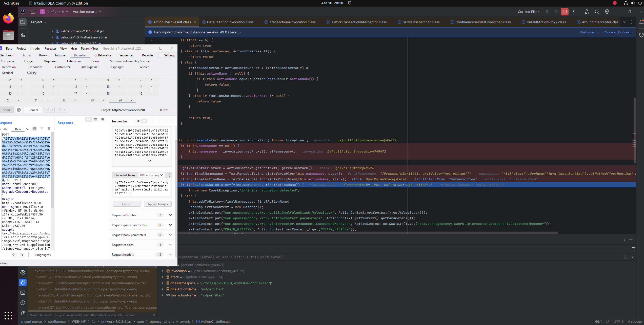Image resolution: width=644 pixels, height=325 pixels.
Task: Select Pretty view in Burp request
Action: tap(4, 129)
